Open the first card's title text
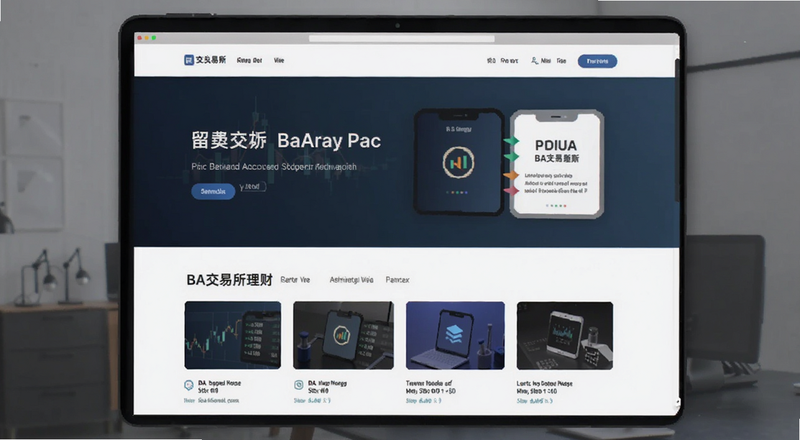Image resolution: width=800 pixels, height=440 pixels. pyautogui.click(x=219, y=386)
